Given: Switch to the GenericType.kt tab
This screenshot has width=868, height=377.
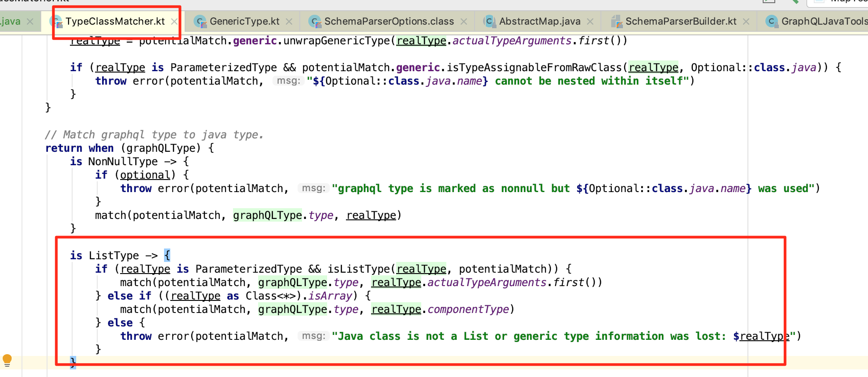Looking at the screenshot, I should click(244, 21).
